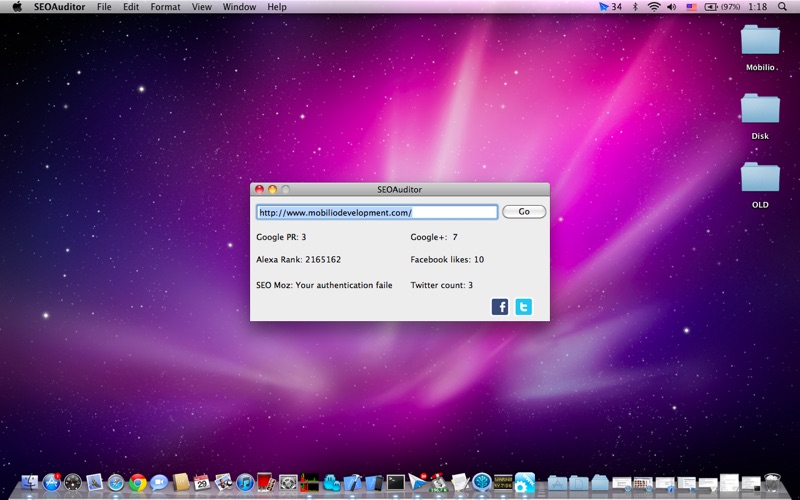This screenshot has height=500, width=800.
Task: Click the URL input field
Action: (x=376, y=212)
